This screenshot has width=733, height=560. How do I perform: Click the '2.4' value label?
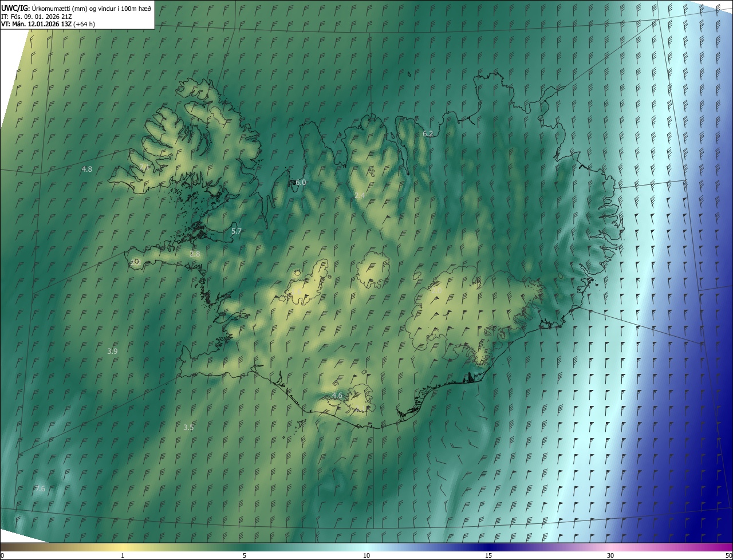[x=360, y=196]
